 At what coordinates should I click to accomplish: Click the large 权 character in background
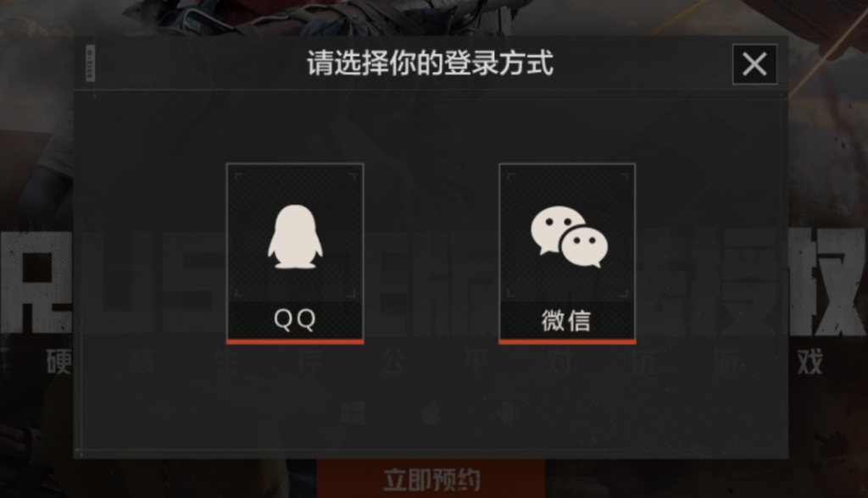827,282
